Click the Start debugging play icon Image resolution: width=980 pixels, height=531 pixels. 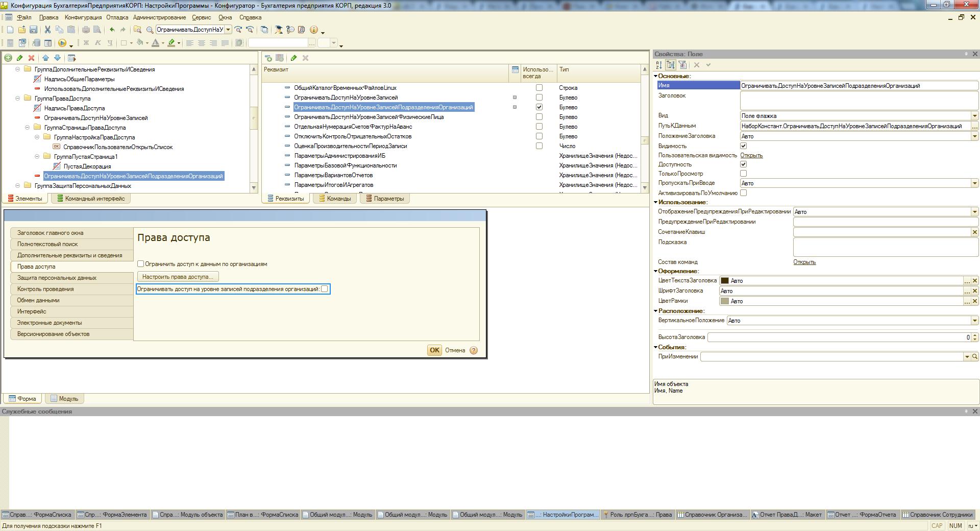(x=62, y=43)
